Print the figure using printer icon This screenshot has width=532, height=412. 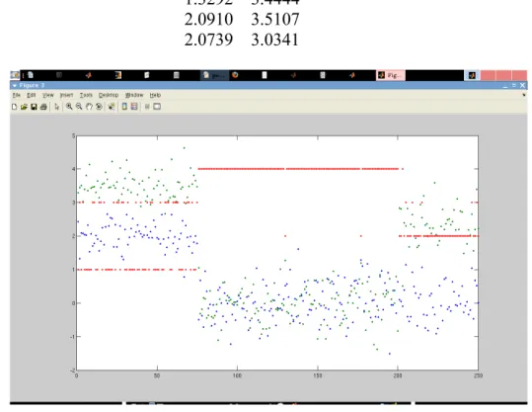point(43,107)
